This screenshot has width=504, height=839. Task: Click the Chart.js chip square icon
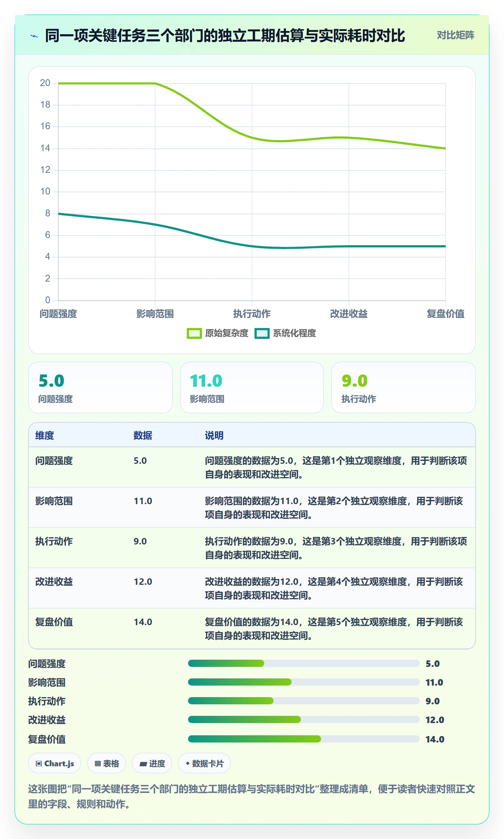coord(39,764)
